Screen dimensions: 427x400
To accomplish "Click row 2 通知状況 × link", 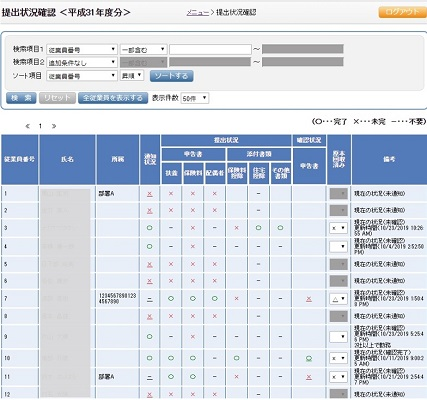I will (150, 211).
